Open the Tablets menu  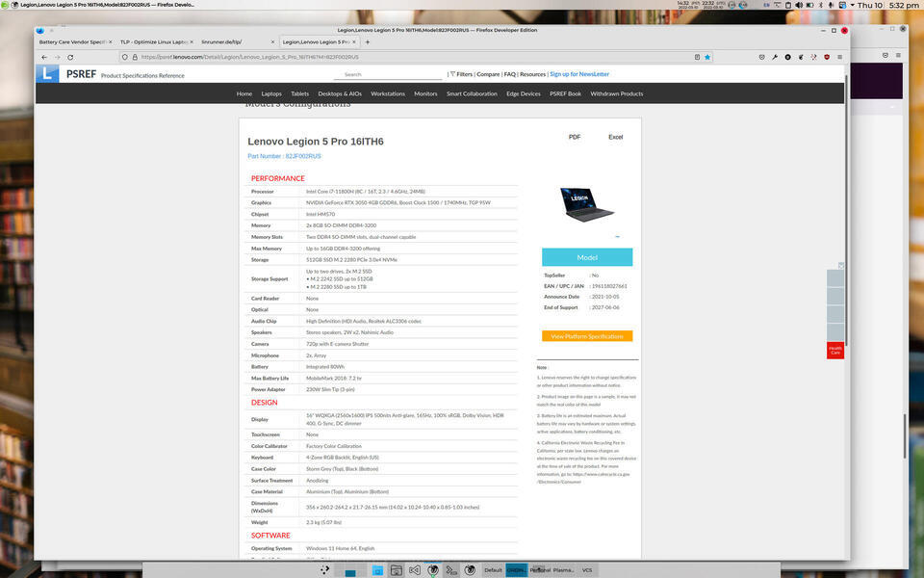tap(299, 93)
